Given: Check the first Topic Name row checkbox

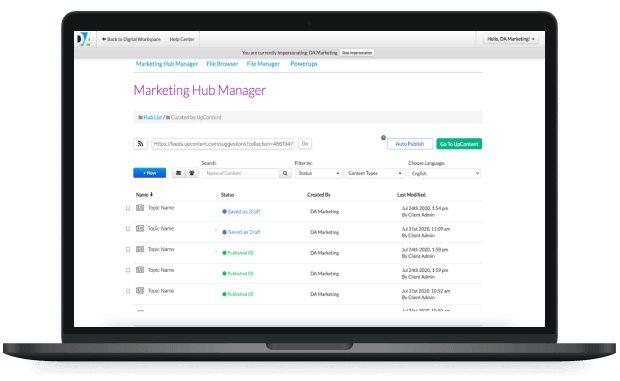Looking at the screenshot, I should [128, 208].
